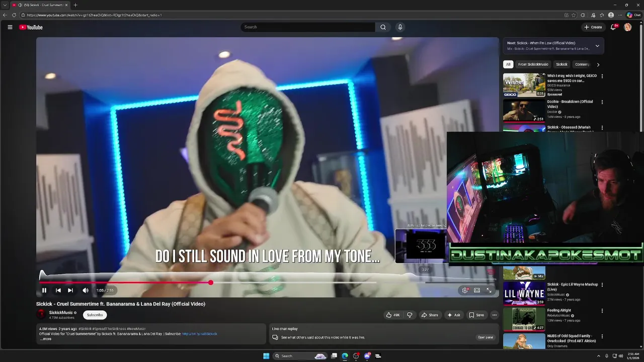Open the Microsoft Edge taskbar icon
644x362 pixels.
pos(345,356)
